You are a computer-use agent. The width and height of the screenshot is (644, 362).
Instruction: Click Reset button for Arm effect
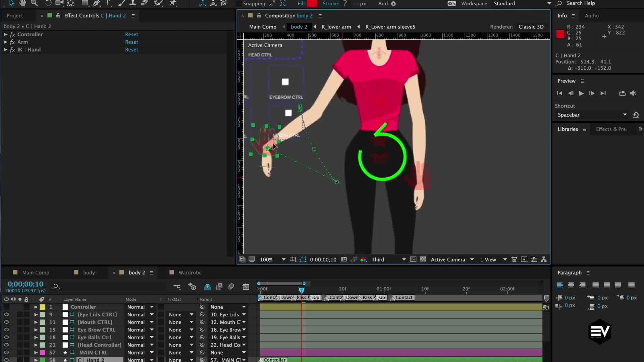tap(131, 42)
